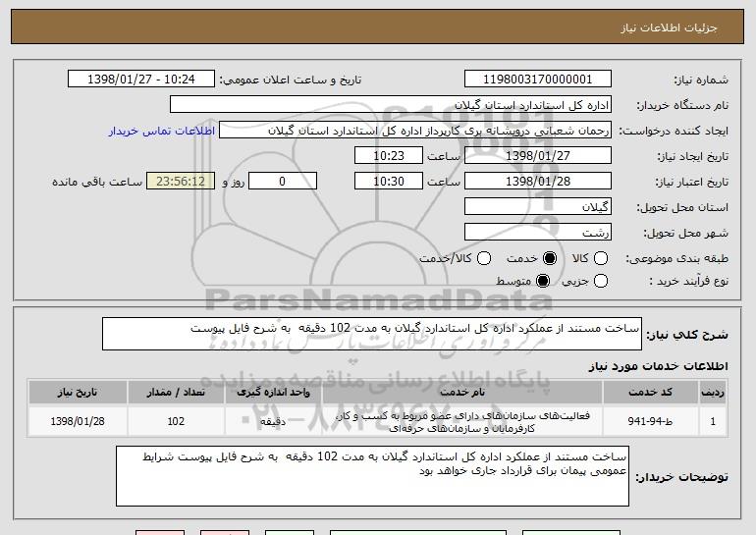Screen dimensions: 756x535
Task: Select the کالا radio button
Action: point(601,258)
